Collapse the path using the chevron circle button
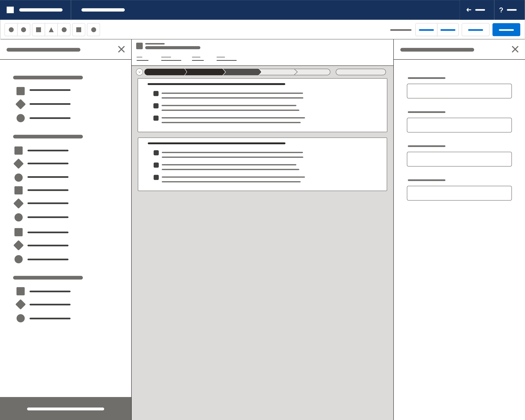This screenshot has height=420, width=525. (139, 72)
